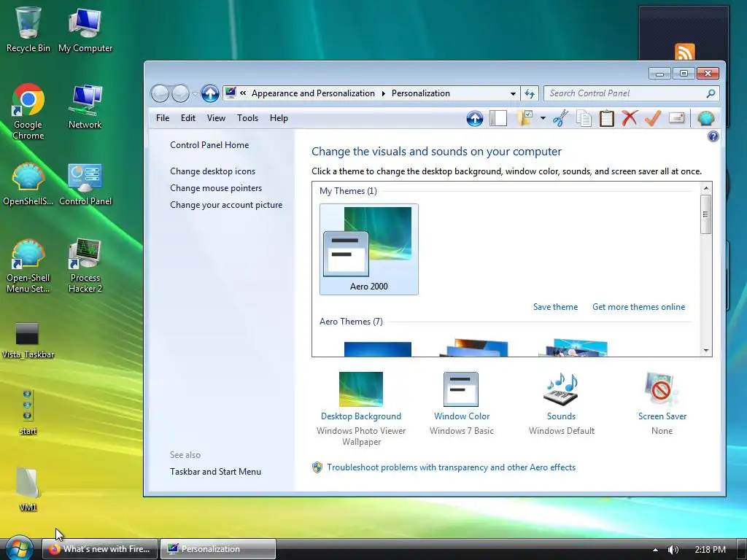Expand breadcrumb arrow after Appearance and Personalization

[x=383, y=93]
